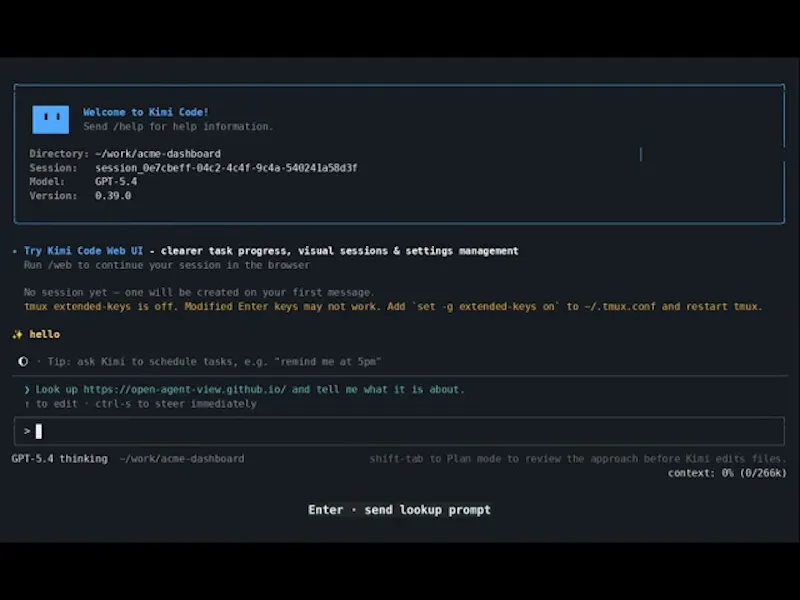
Task: Open the open-agent-view.github.io URL
Action: point(185,389)
